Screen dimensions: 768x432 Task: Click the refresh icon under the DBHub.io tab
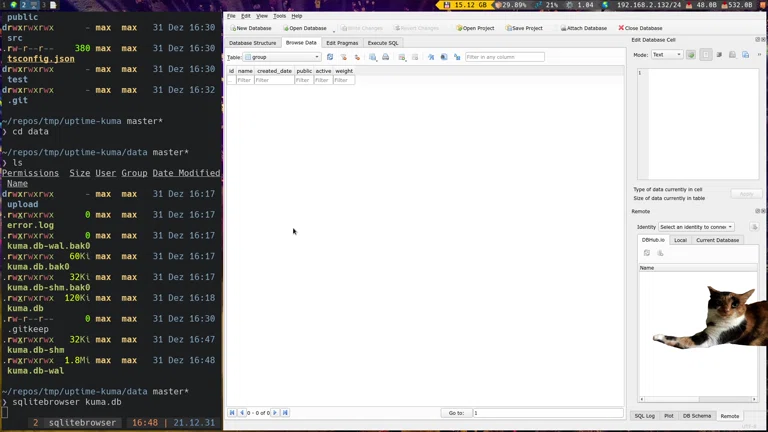click(647, 253)
